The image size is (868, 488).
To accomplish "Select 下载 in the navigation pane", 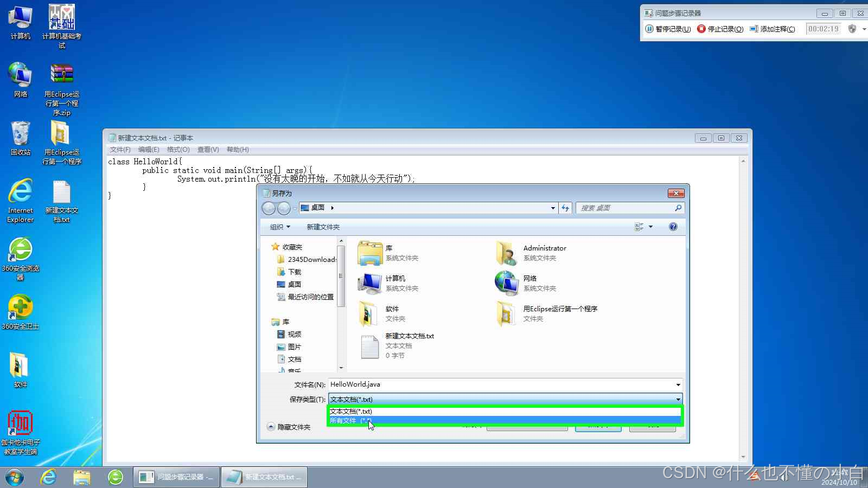I will click(289, 272).
